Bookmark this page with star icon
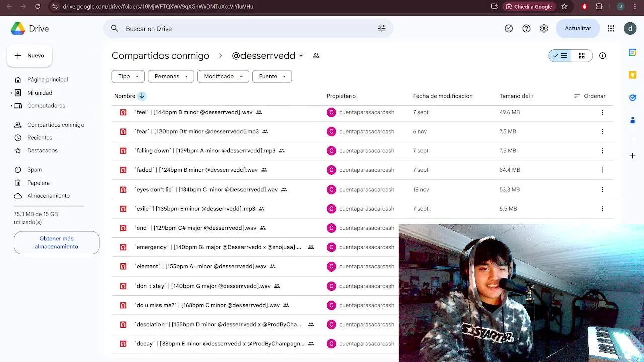Image resolution: width=644 pixels, height=362 pixels. (x=565, y=7)
